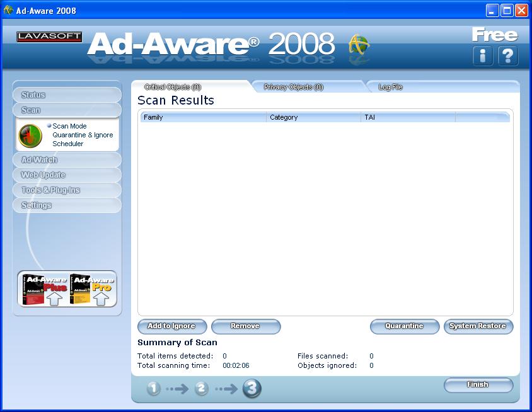The height and width of the screenshot is (412, 532).
Task: Click the Add to Ignore button
Action: [x=172, y=326]
